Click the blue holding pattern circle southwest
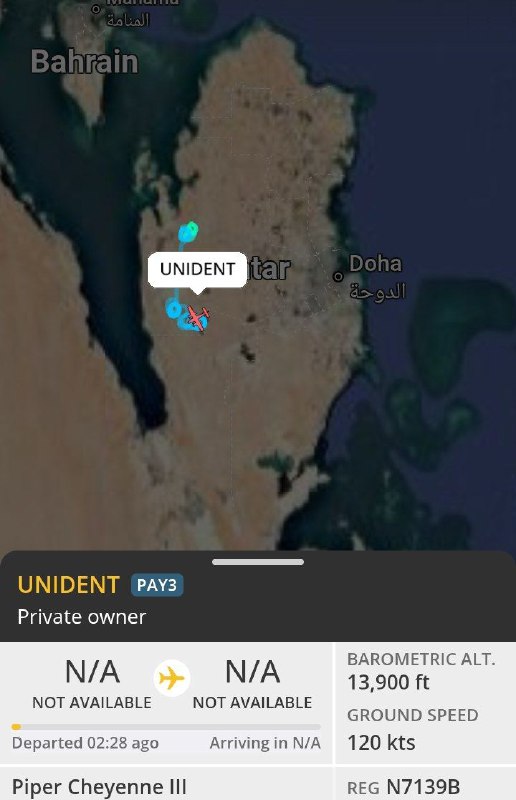 [174, 309]
